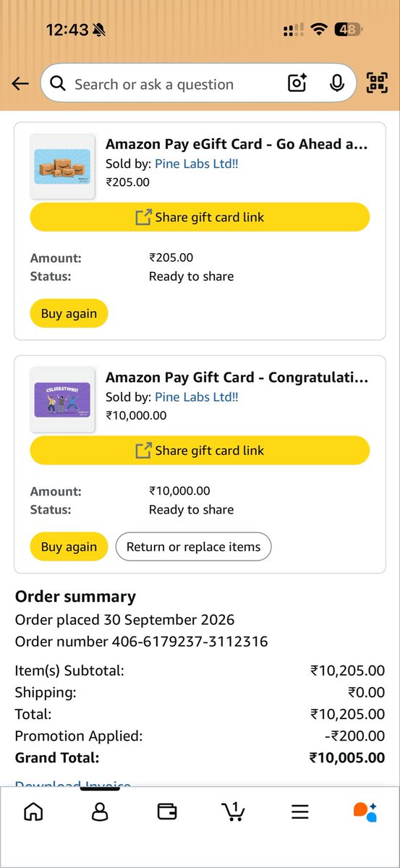Screen dimensions: 400x868
Task: Share gift card link for ₹10,000 Gift Card
Action: click(x=200, y=450)
